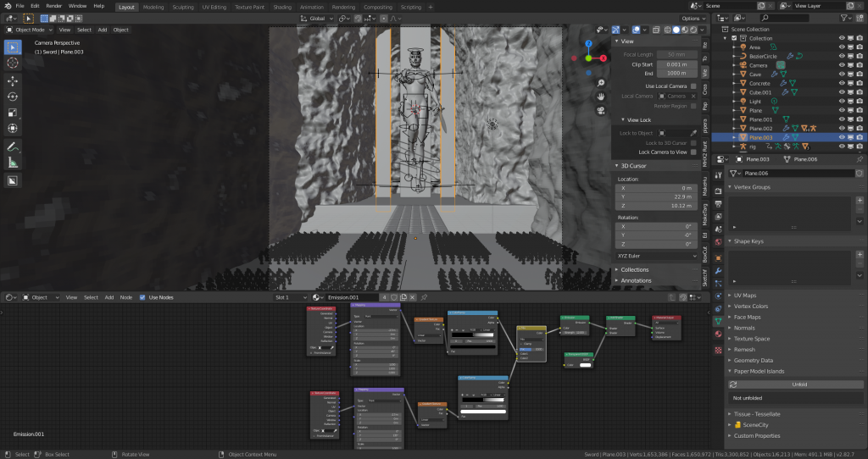The image size is (868, 459).
Task: Expand the Collections panel in the sidebar
Action: point(635,269)
